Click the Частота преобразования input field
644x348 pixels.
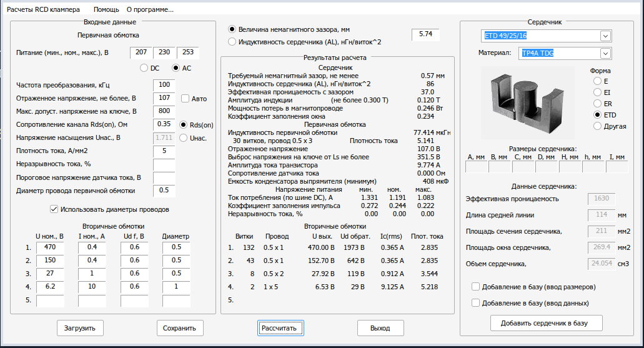pos(164,85)
